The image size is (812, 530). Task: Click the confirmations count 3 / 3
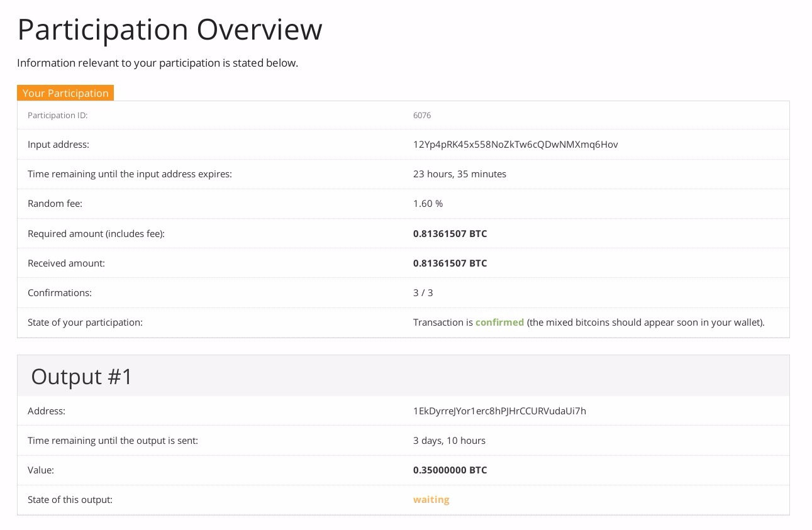423,293
